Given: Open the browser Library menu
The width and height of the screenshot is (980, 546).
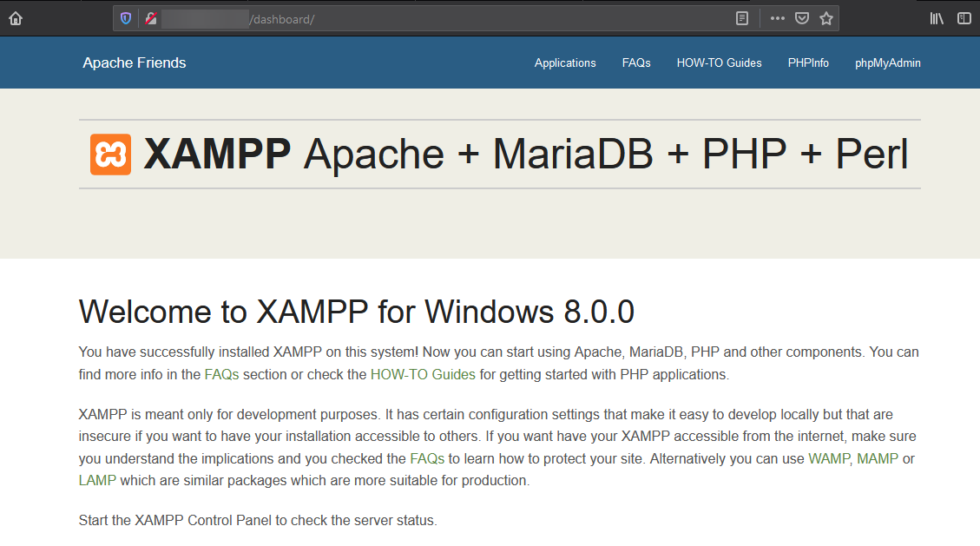Looking at the screenshot, I should (x=937, y=19).
